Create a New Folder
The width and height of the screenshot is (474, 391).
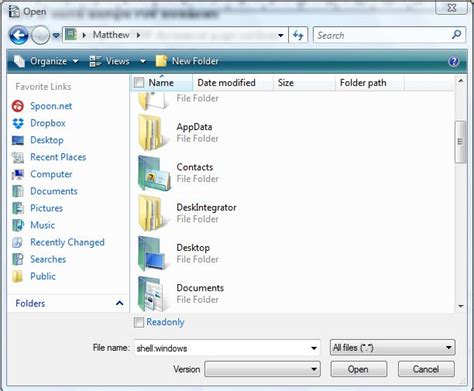click(187, 61)
